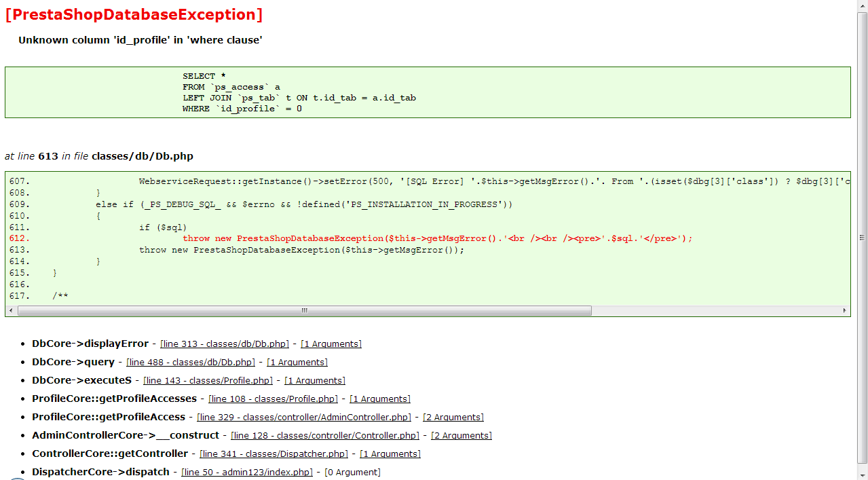The height and width of the screenshot is (480, 868).
Task: Open link line 488 - classes/db/Db.php
Action: tap(191, 363)
